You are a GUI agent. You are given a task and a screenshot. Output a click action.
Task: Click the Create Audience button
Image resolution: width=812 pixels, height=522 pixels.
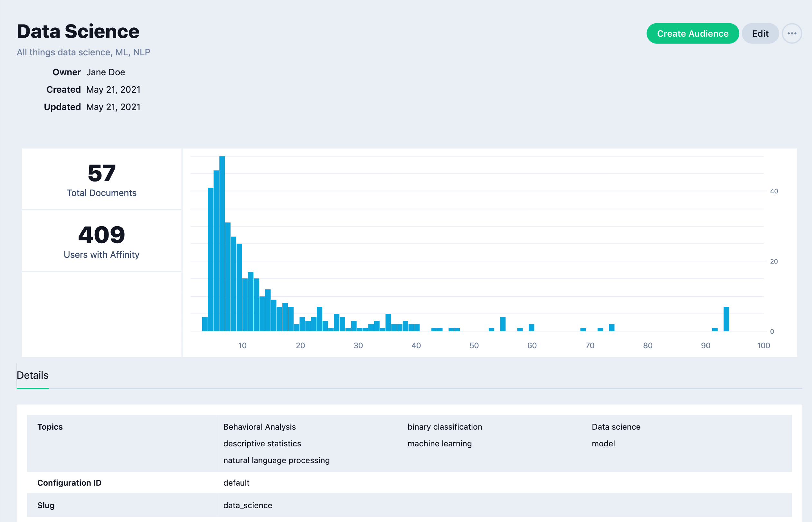(x=692, y=33)
